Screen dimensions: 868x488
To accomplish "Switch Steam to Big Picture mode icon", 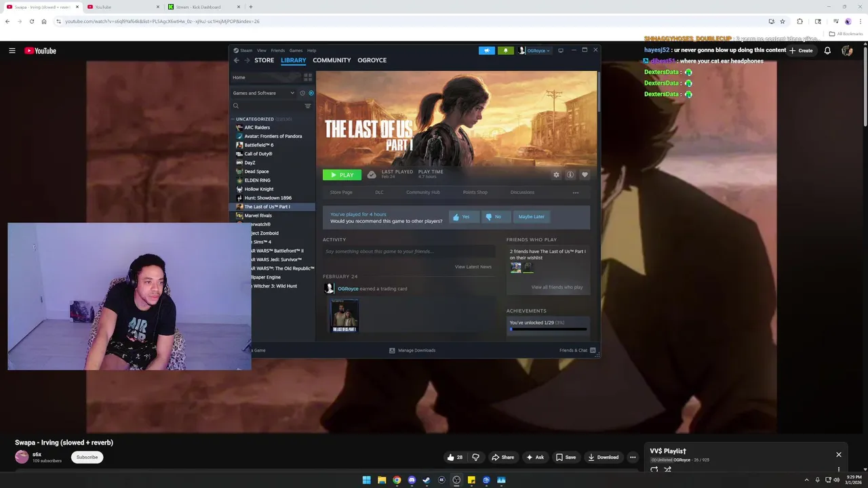I will pyautogui.click(x=561, y=50).
